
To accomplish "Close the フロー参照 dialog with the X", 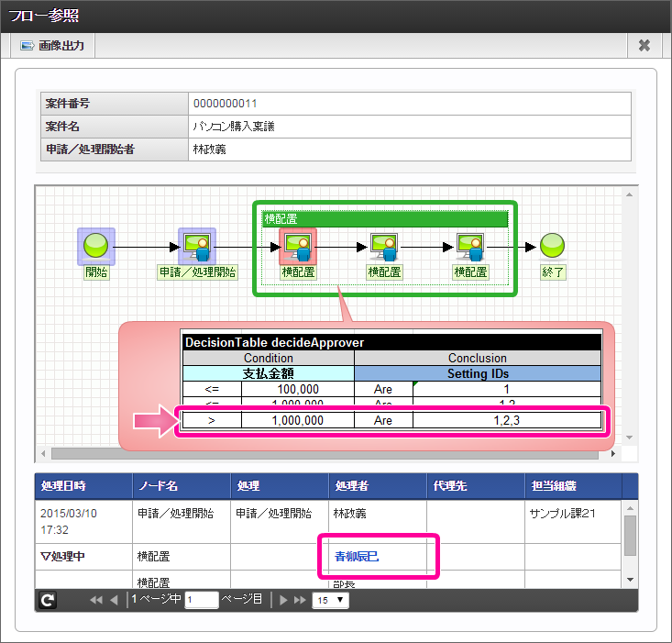I will pyautogui.click(x=644, y=46).
